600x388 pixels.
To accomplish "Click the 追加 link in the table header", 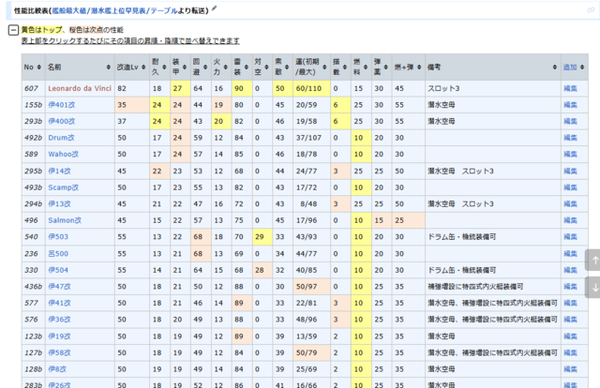I will 570,67.
